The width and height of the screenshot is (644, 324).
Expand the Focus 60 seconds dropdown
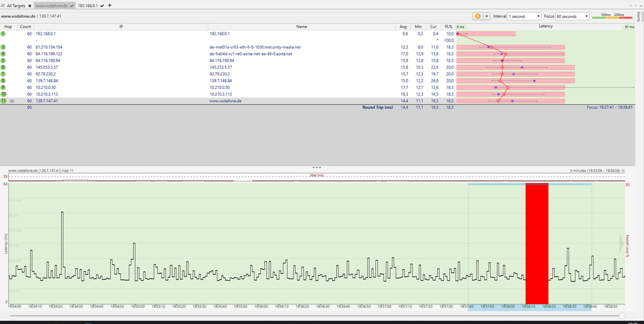pos(572,16)
